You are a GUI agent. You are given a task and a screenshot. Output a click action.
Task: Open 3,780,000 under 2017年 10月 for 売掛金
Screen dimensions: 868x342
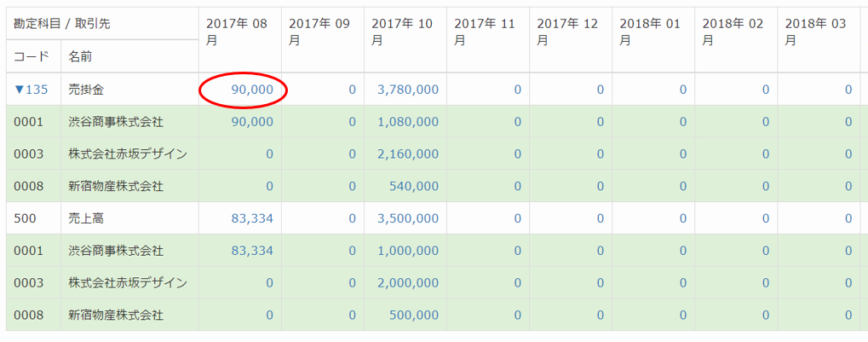tap(408, 90)
